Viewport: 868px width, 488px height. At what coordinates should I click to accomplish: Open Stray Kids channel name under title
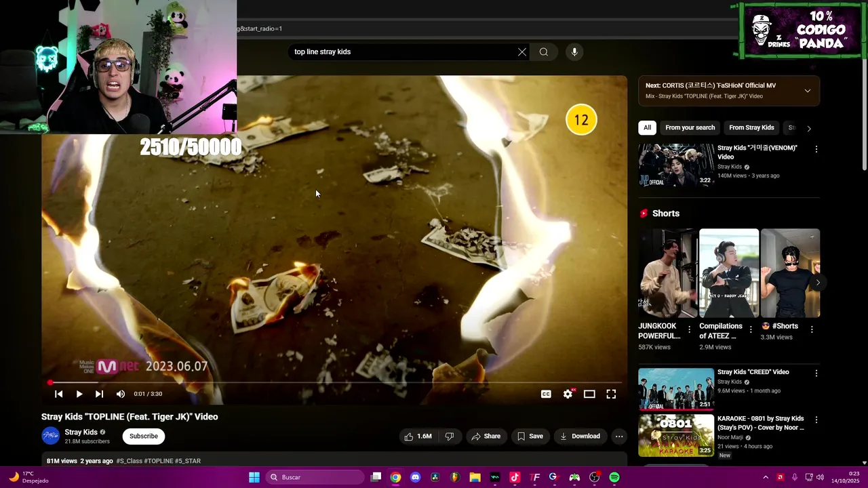81,432
